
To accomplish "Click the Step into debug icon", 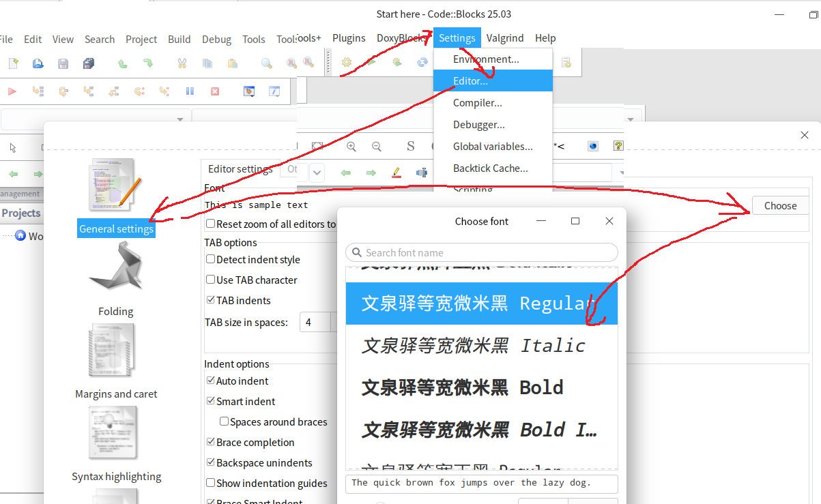I will pos(88,91).
